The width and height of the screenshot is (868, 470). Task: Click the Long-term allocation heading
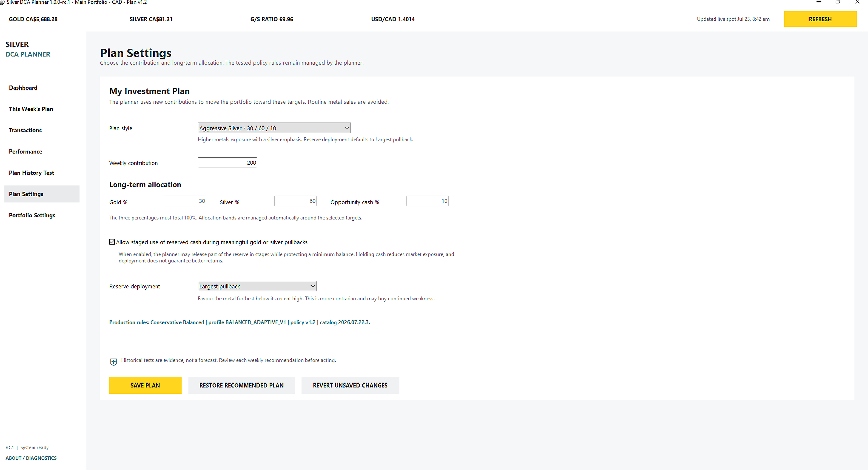[145, 185]
